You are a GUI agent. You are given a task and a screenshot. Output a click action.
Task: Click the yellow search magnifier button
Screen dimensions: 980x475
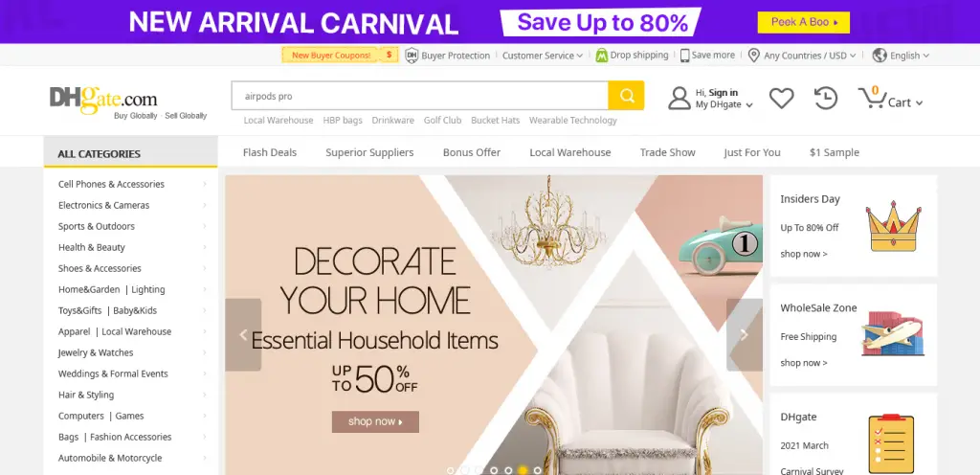626,96
